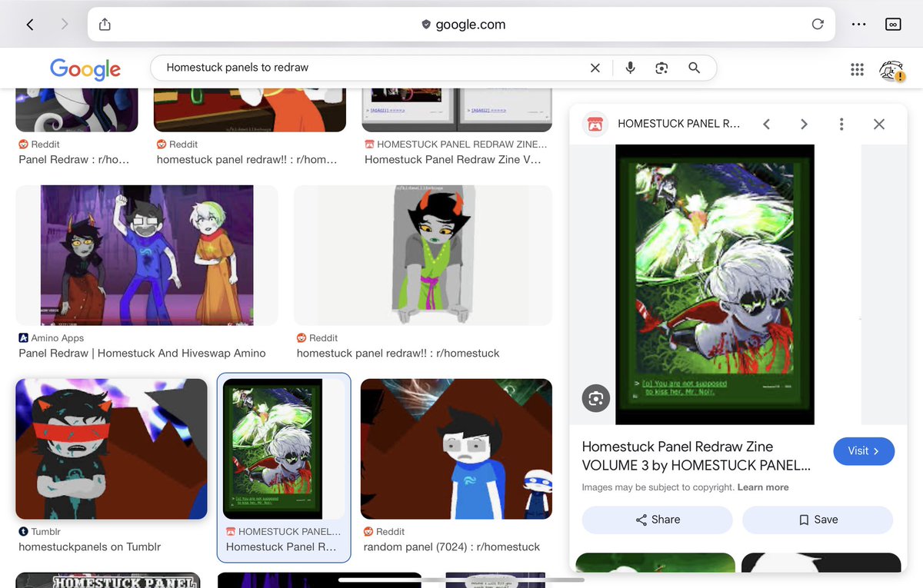Show next image in preview panel
The height and width of the screenshot is (588, 923).
tap(804, 124)
